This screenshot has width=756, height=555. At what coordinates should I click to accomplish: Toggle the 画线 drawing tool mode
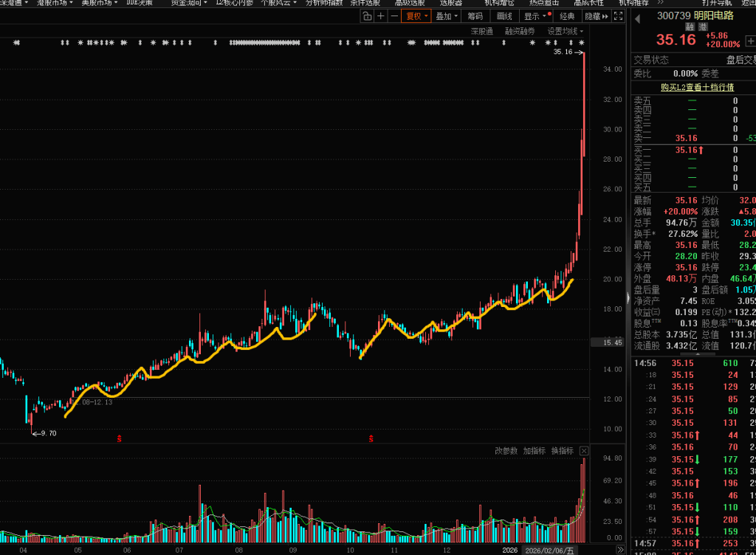coord(504,16)
